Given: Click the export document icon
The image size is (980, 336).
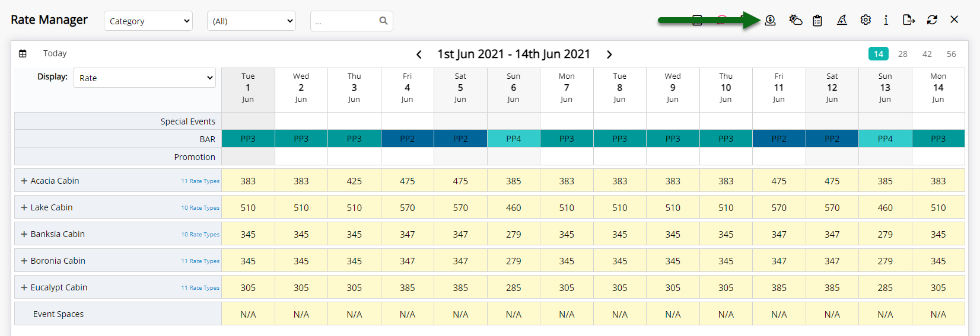Looking at the screenshot, I should click(909, 20).
